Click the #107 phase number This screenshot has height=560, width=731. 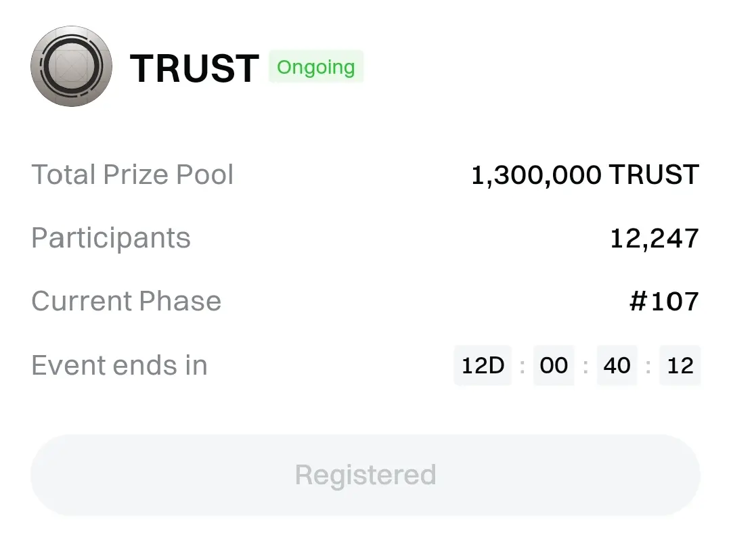[x=663, y=302]
